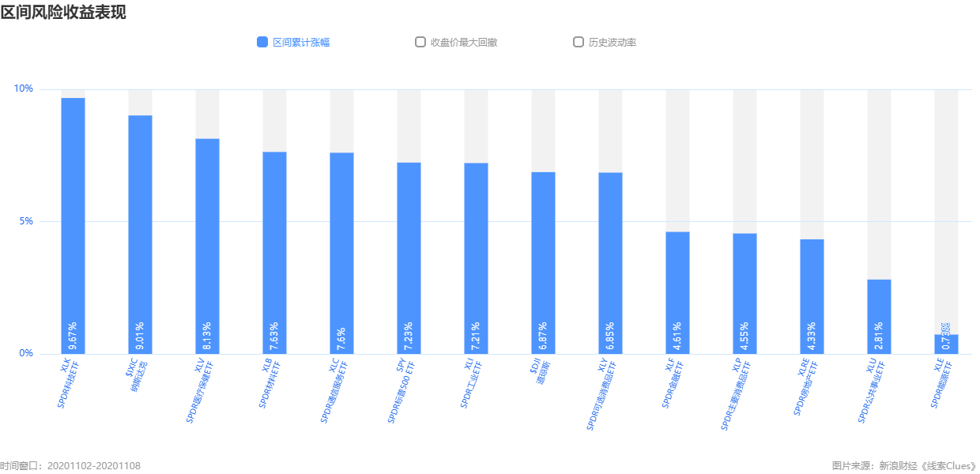Click the 区间风险收益表现 chart title
The image size is (980, 474).
click(x=63, y=12)
